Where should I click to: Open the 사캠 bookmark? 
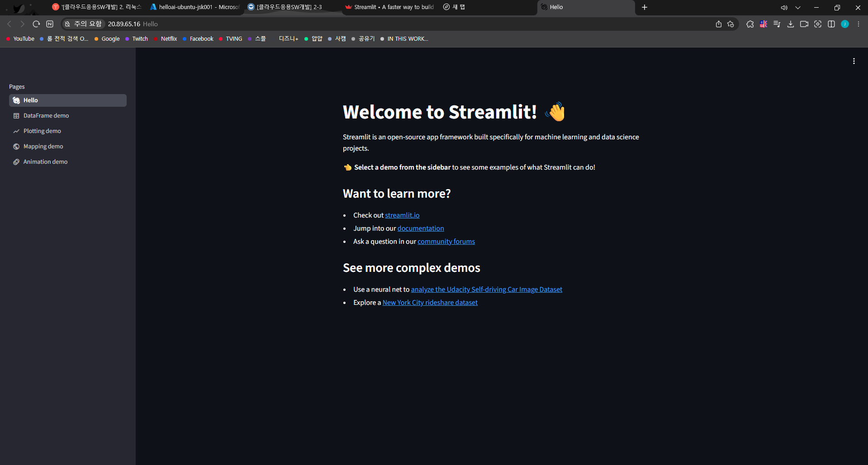(x=337, y=39)
